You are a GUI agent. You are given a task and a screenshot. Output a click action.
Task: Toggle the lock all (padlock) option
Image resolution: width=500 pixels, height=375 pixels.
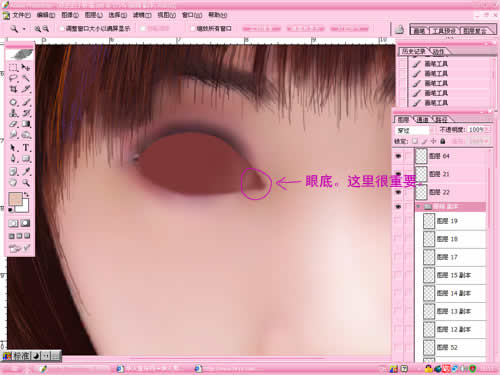443,141
